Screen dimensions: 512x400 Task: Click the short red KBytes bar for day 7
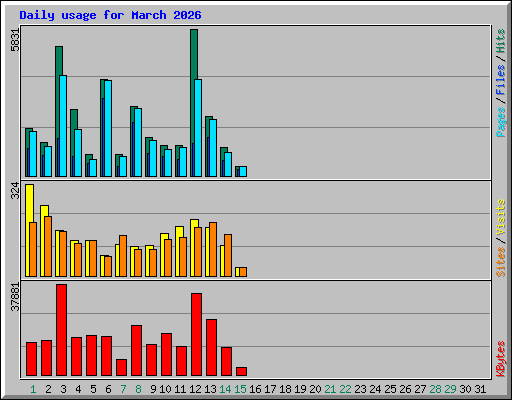click(x=121, y=368)
